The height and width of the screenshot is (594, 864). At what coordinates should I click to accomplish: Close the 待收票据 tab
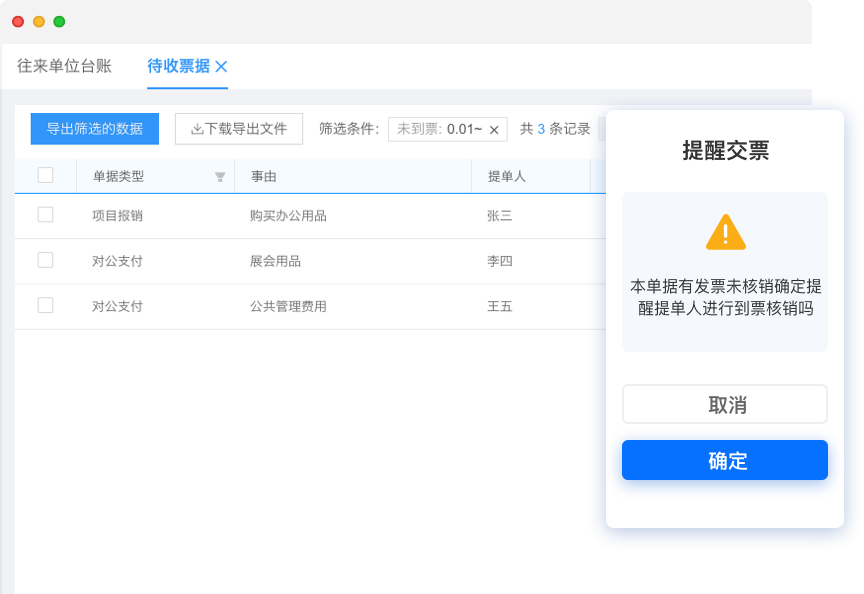223,67
